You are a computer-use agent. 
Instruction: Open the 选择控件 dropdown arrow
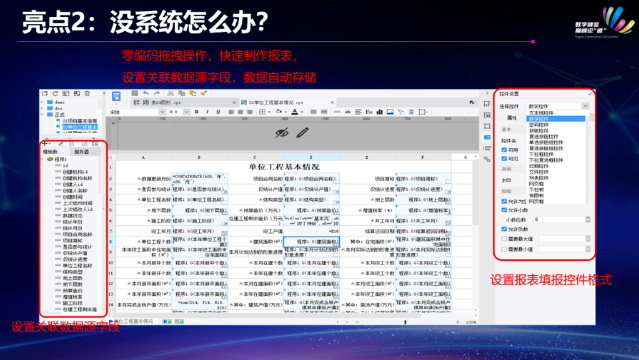click(x=585, y=106)
